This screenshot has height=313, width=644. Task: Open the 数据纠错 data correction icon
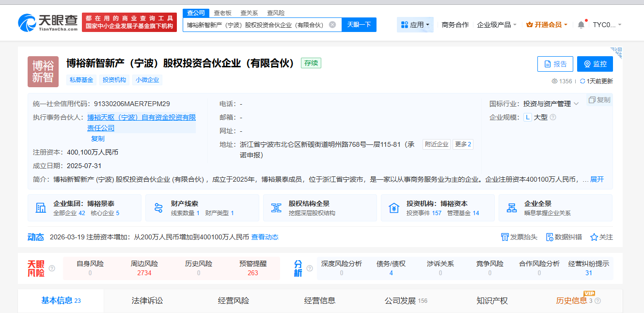[x=550, y=237]
